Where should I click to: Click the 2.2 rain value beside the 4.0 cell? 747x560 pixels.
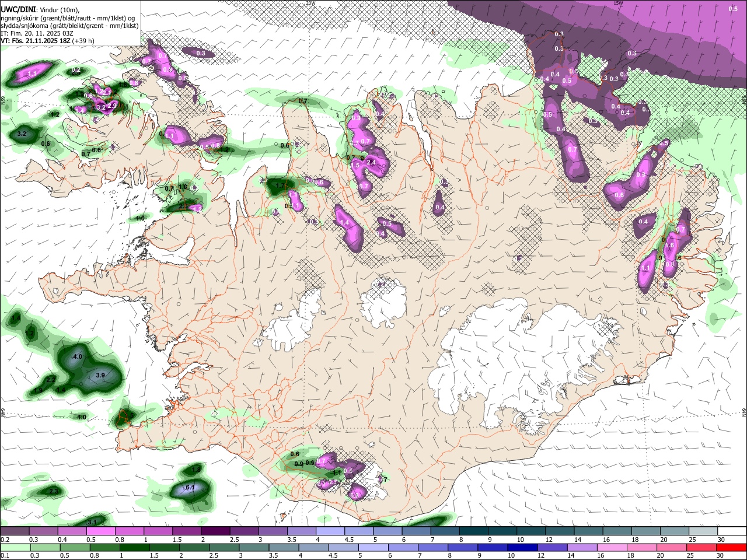click(x=51, y=379)
